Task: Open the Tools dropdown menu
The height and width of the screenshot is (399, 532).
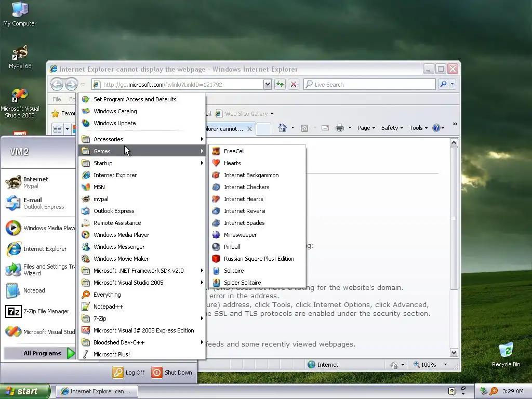Action: point(418,128)
